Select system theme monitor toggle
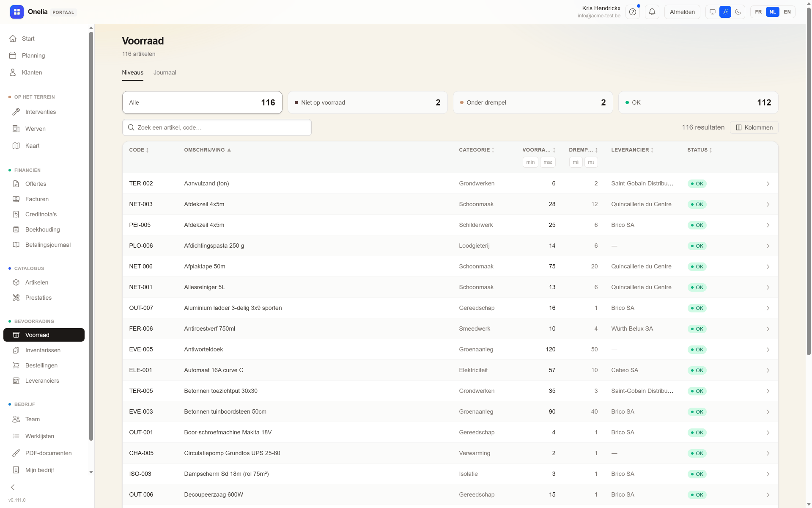This screenshot has width=812, height=508. [x=713, y=12]
